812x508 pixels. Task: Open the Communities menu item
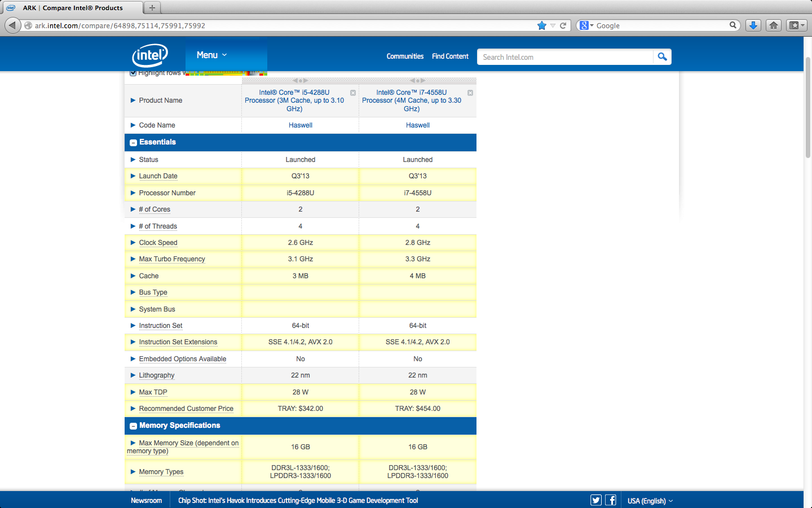click(x=405, y=56)
